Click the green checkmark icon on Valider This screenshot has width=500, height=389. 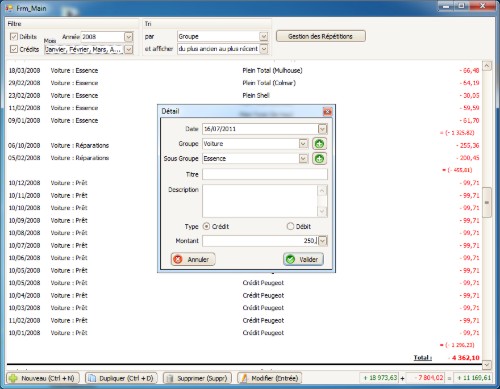click(291, 259)
